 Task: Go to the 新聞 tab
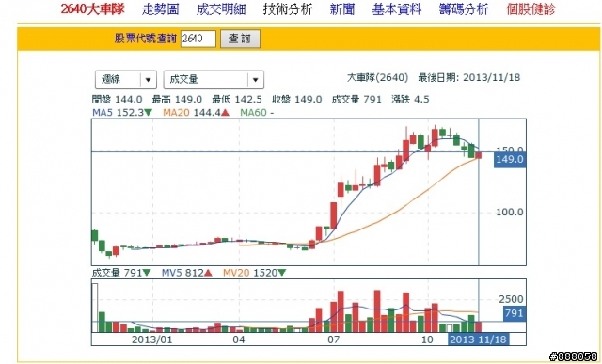click(342, 9)
